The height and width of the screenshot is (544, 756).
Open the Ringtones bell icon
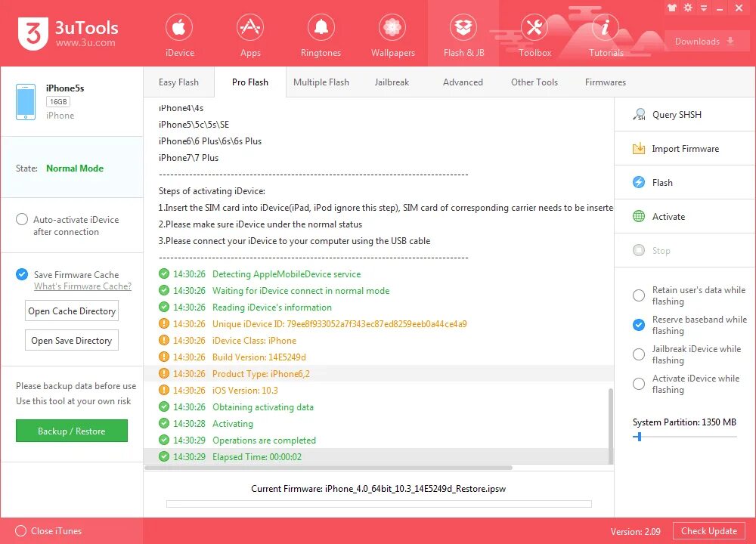pyautogui.click(x=321, y=27)
